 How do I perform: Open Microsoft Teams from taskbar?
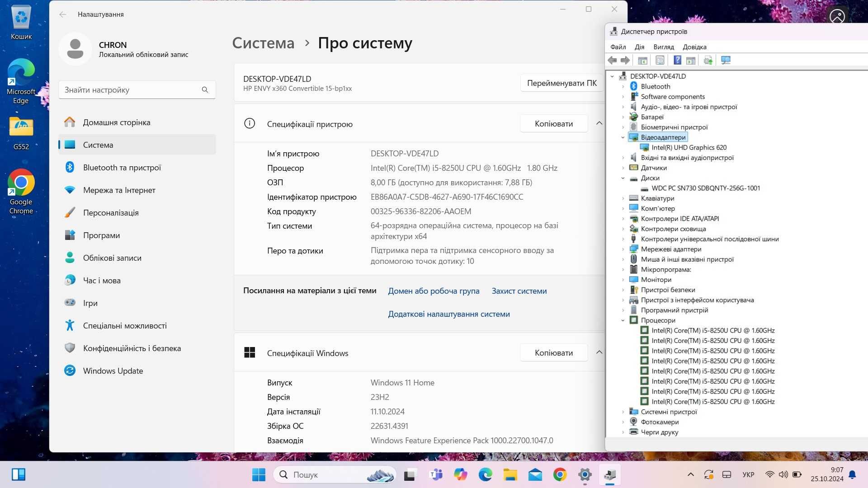pyautogui.click(x=436, y=474)
